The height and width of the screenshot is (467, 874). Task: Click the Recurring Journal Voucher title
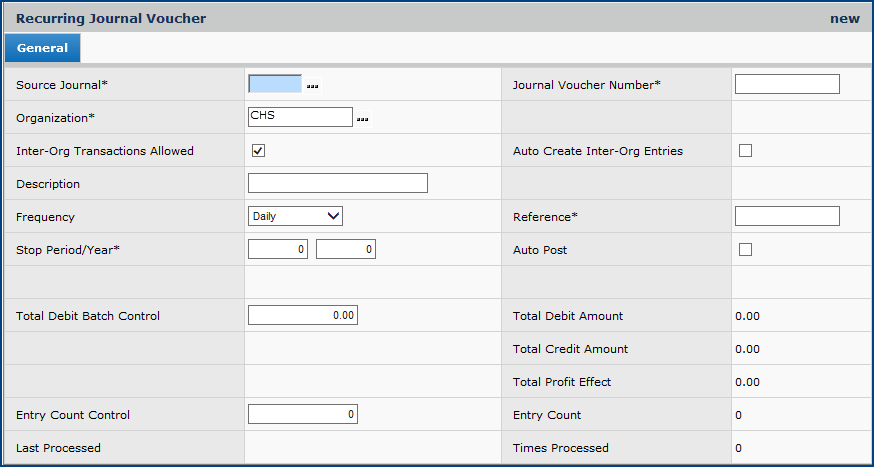point(111,18)
